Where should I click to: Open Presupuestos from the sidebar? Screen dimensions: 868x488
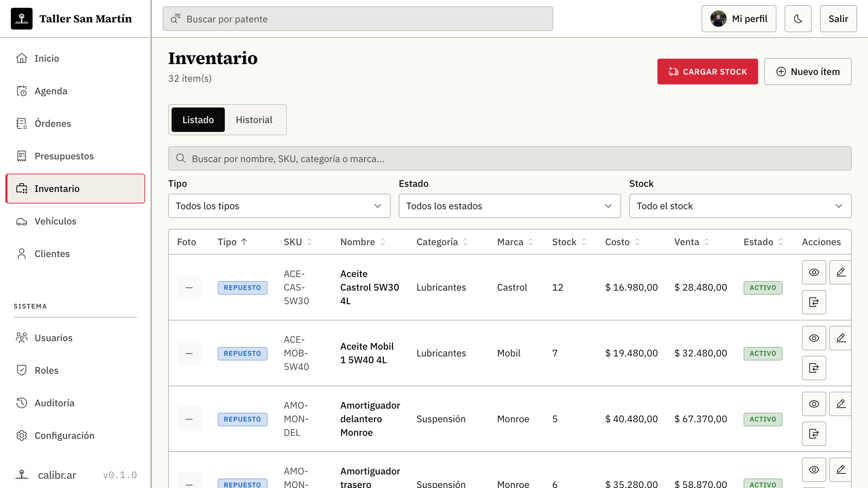pyautogui.click(x=75, y=156)
